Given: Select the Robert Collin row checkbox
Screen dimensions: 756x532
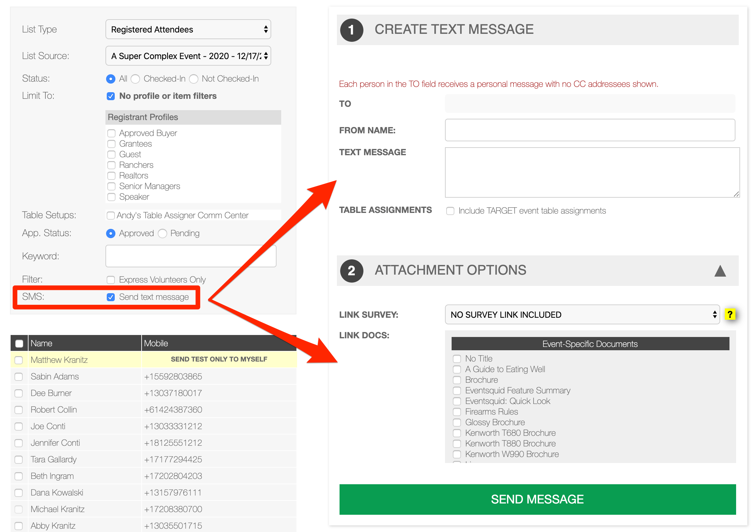Looking at the screenshot, I should pyautogui.click(x=19, y=410).
